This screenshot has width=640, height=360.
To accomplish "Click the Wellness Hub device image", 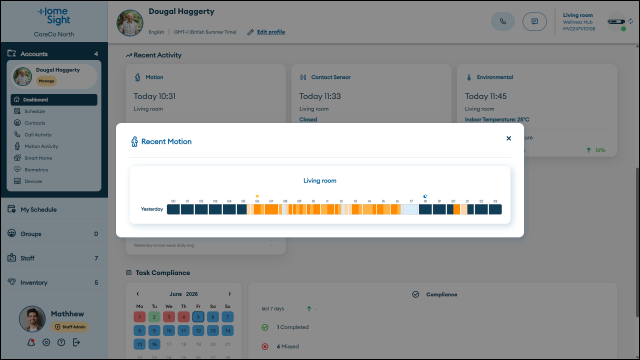I will coord(616,22).
